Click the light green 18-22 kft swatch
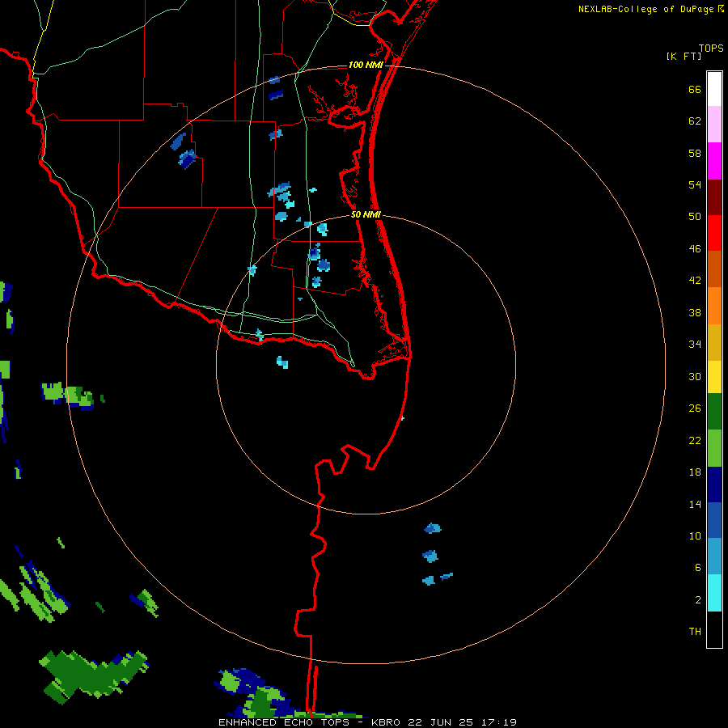 click(x=714, y=448)
